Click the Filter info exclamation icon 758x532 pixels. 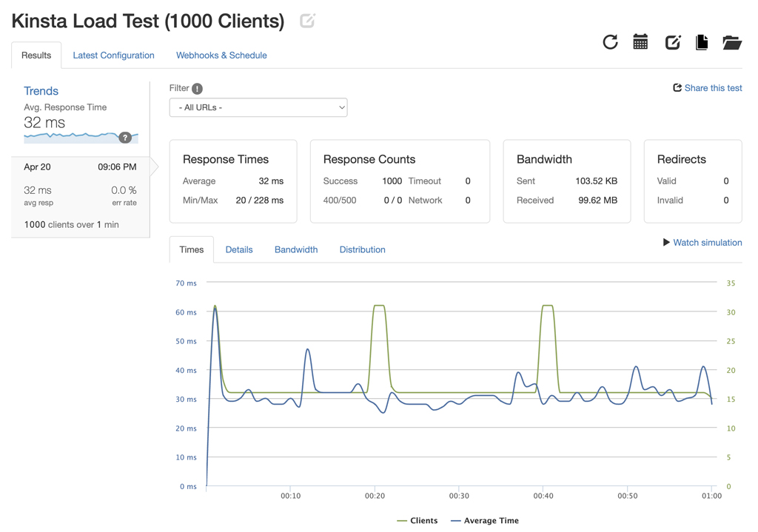[x=197, y=89]
